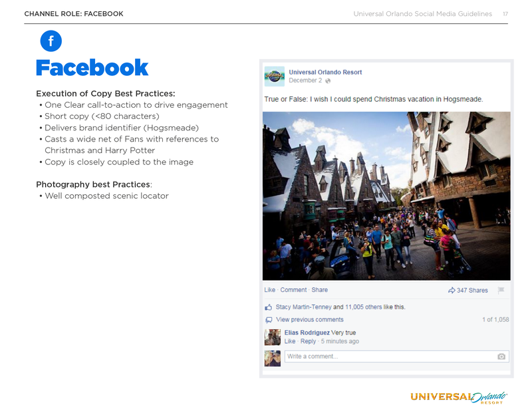Open the Universal Orlando Resort page name link
Image resolution: width=532 pixels, height=411 pixels.
coord(325,72)
